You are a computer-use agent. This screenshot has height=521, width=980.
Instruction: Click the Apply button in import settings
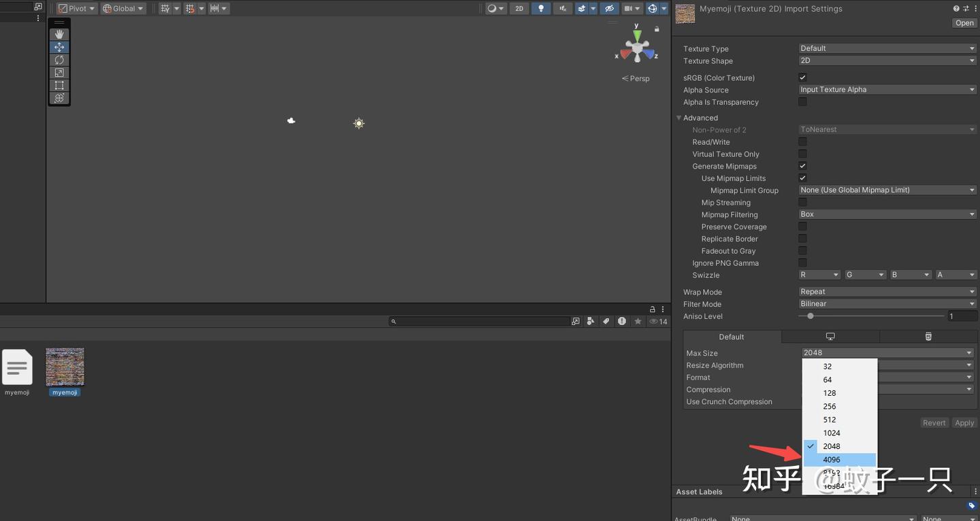click(964, 422)
